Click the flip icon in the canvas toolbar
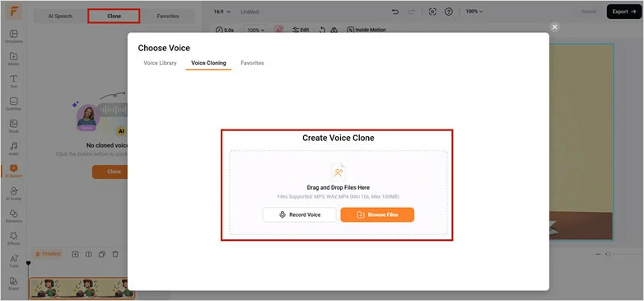The image size is (644, 301). pyautogui.click(x=334, y=30)
